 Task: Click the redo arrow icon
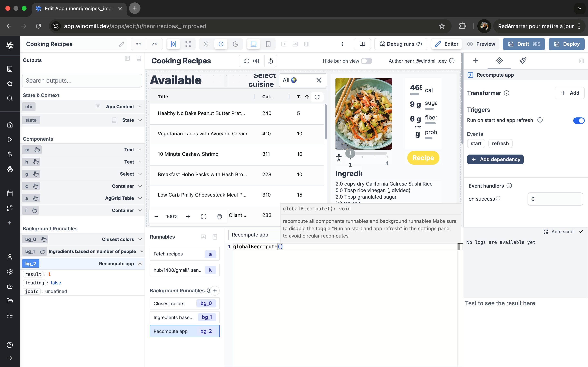[155, 44]
